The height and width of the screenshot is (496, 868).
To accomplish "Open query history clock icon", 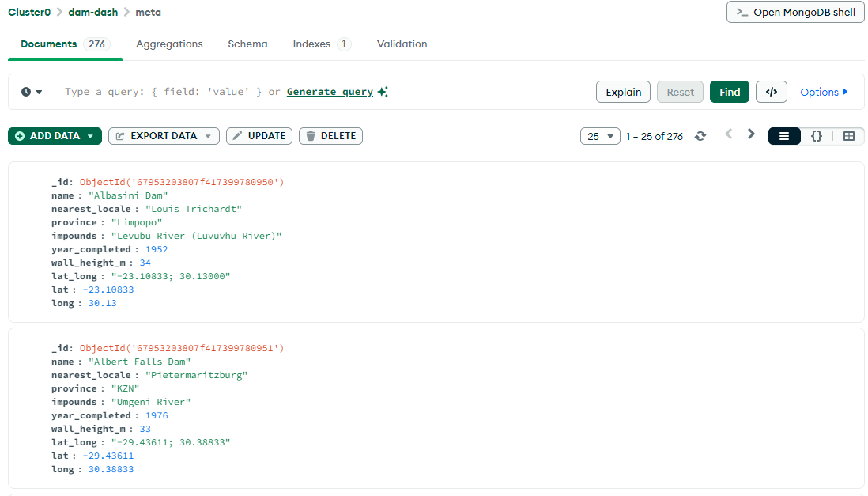I will click(x=31, y=92).
